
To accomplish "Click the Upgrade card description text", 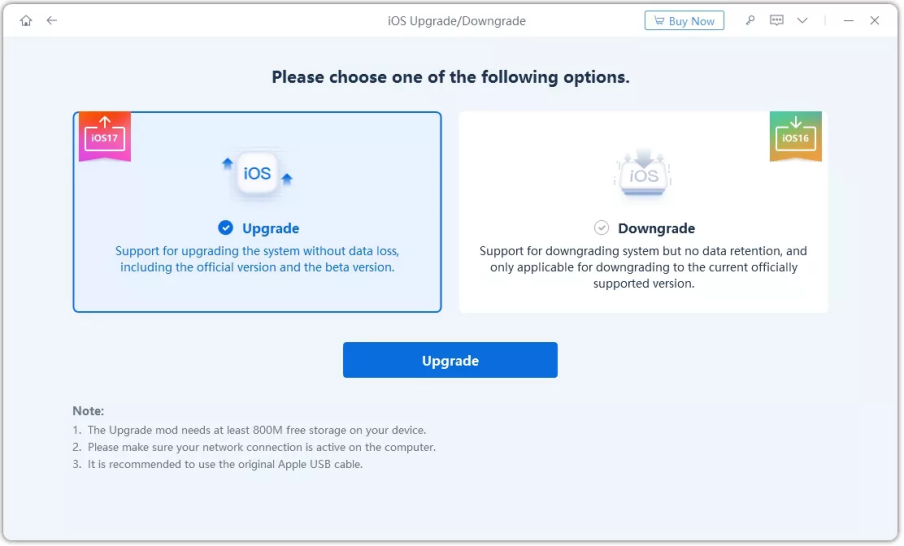I will pos(257,259).
